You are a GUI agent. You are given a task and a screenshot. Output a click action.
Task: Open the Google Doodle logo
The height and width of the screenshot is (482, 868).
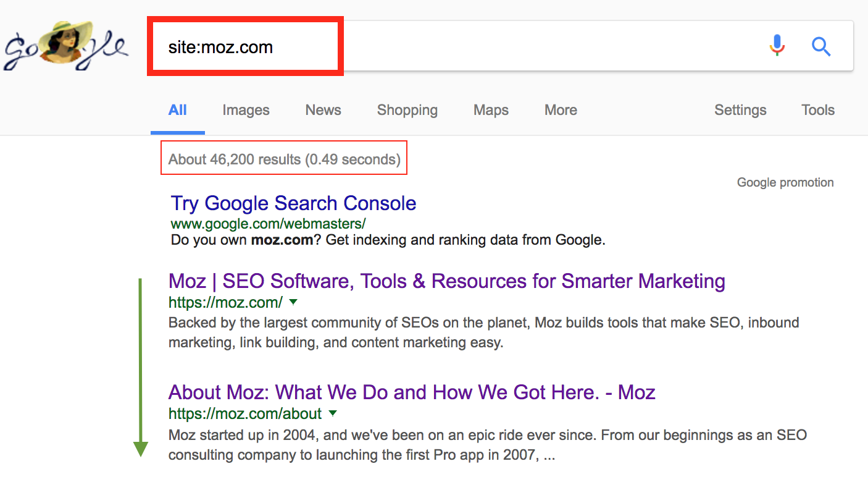click(65, 44)
